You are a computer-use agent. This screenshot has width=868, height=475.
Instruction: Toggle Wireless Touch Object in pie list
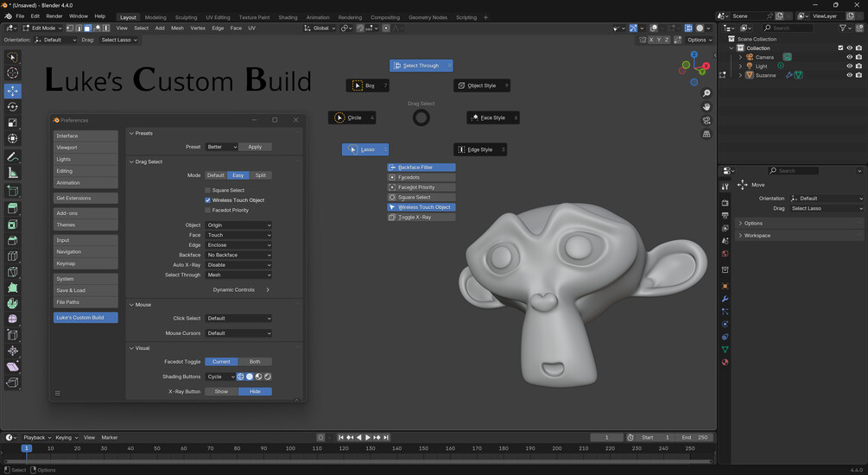coord(421,207)
